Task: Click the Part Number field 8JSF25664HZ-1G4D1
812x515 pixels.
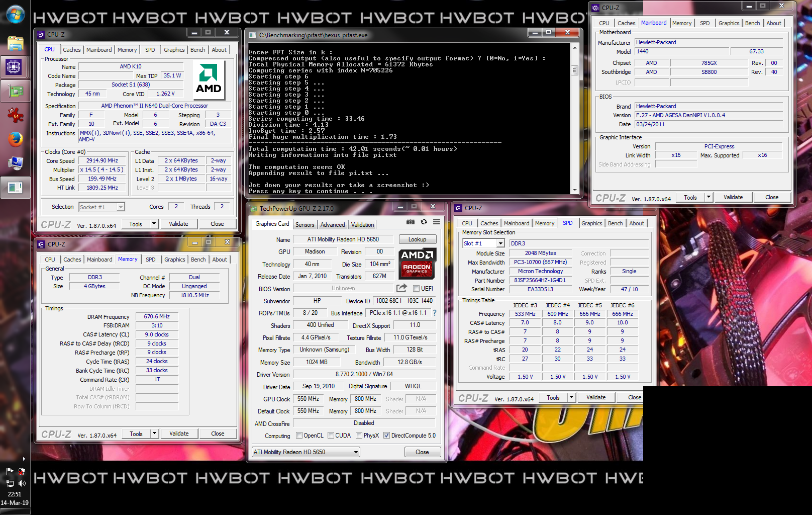Action: pyautogui.click(x=540, y=281)
